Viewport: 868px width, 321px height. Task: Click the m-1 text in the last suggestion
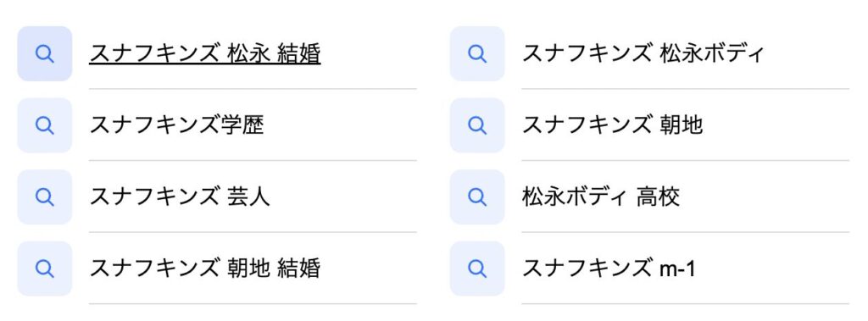(677, 269)
